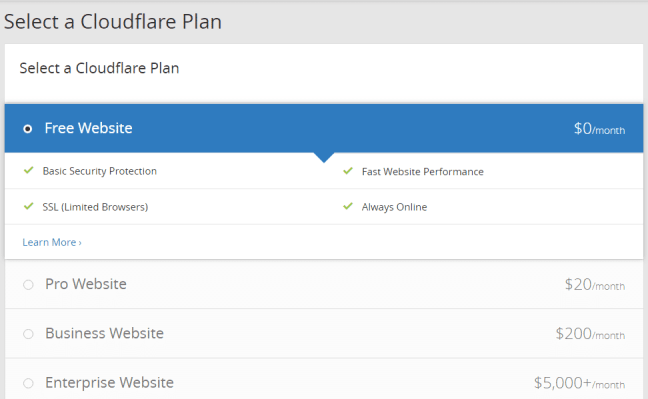Open the Learn More link
The height and width of the screenshot is (399, 648).
52,242
